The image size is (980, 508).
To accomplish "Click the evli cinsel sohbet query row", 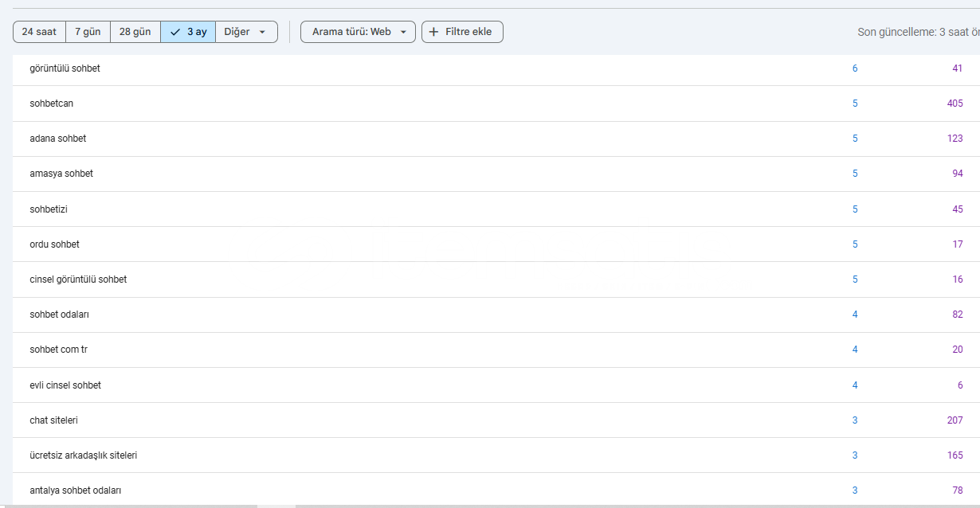I will pos(496,385).
